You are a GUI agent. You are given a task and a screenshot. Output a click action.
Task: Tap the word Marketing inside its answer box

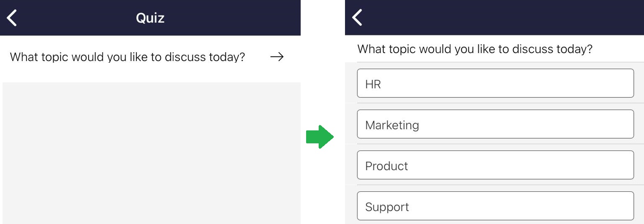tap(392, 125)
